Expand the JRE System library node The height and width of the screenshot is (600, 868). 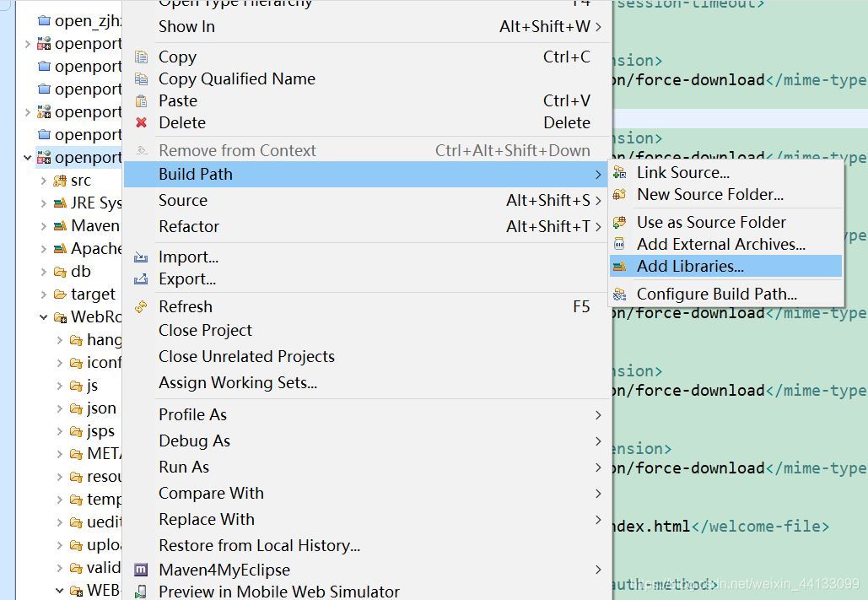43,203
